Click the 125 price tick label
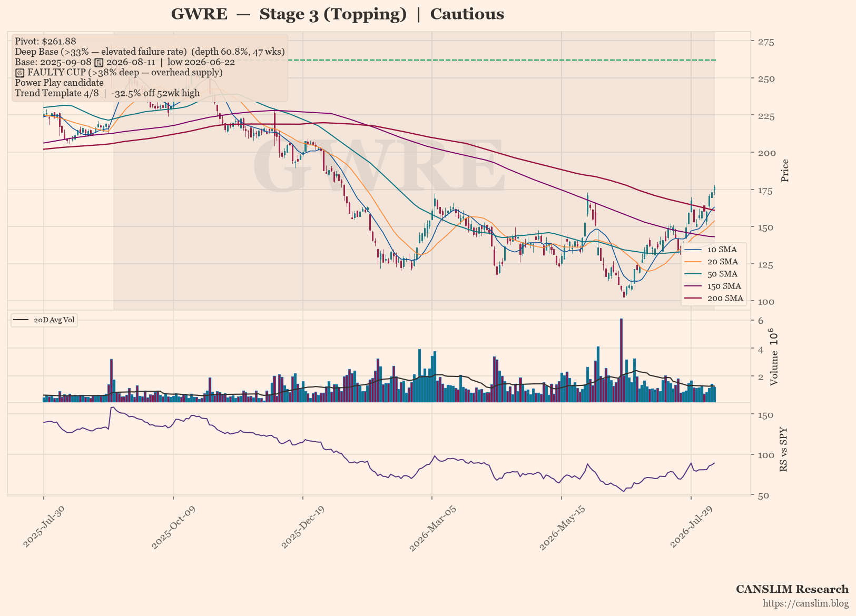 click(x=766, y=265)
